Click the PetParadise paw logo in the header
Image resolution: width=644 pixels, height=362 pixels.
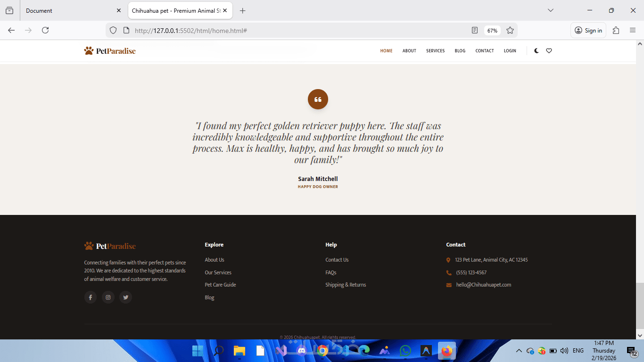[x=110, y=51]
